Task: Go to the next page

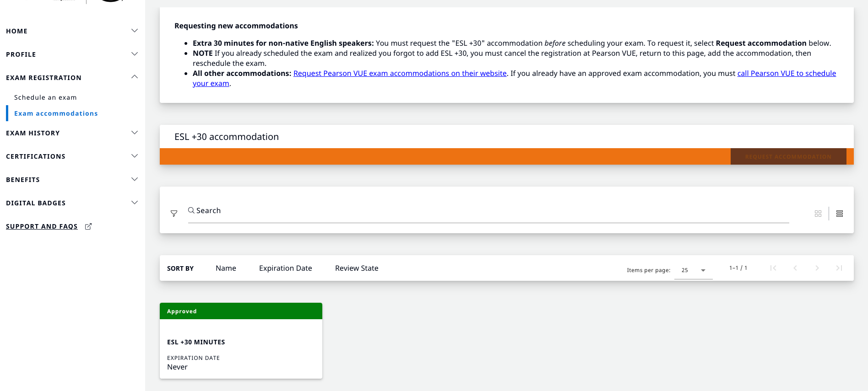Action: point(817,268)
